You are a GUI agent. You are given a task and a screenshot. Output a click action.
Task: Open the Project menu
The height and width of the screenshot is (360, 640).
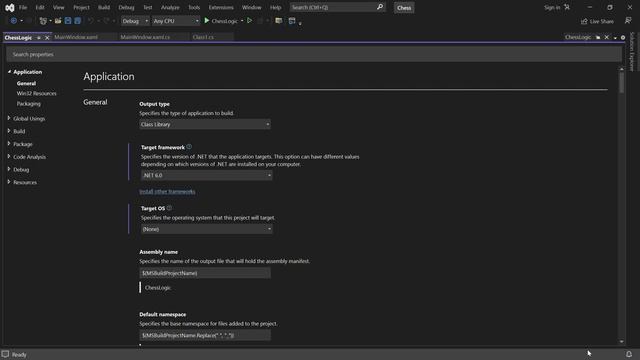[x=81, y=7]
